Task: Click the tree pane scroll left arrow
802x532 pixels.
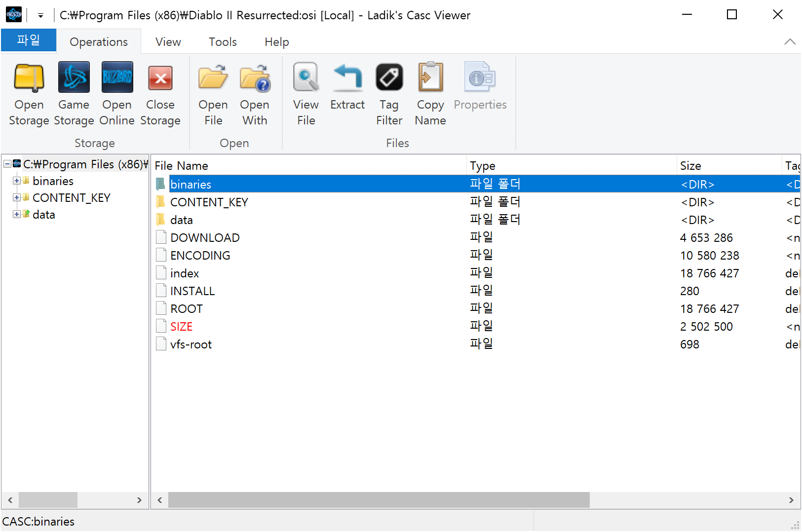Action: [10, 500]
